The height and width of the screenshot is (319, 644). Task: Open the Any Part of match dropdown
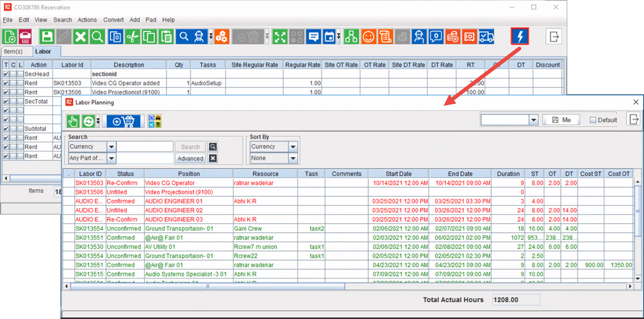click(111, 158)
